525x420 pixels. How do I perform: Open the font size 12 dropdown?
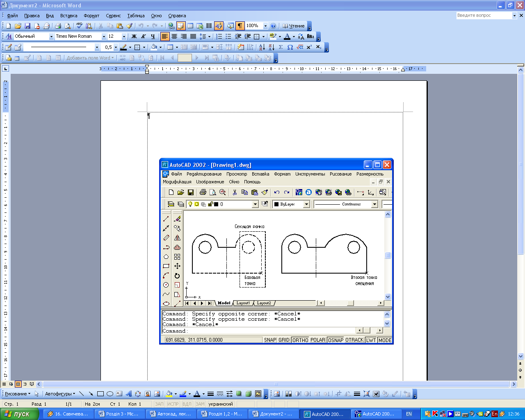point(124,37)
